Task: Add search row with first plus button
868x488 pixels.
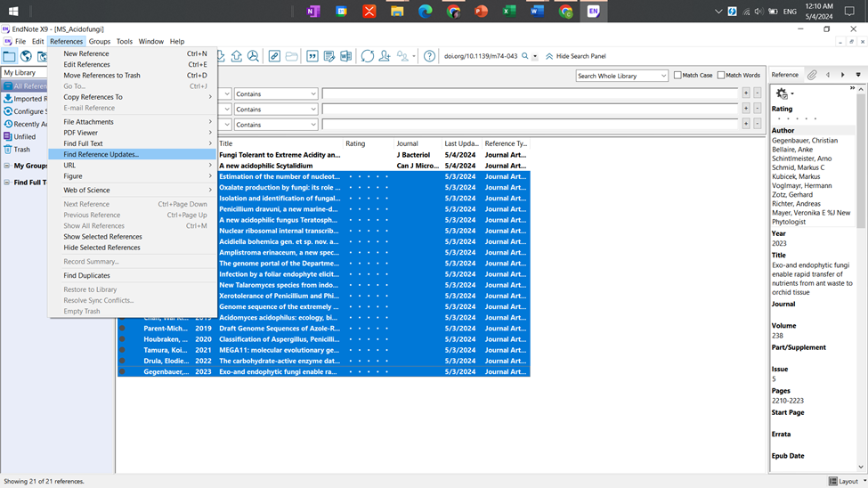Action: click(746, 93)
